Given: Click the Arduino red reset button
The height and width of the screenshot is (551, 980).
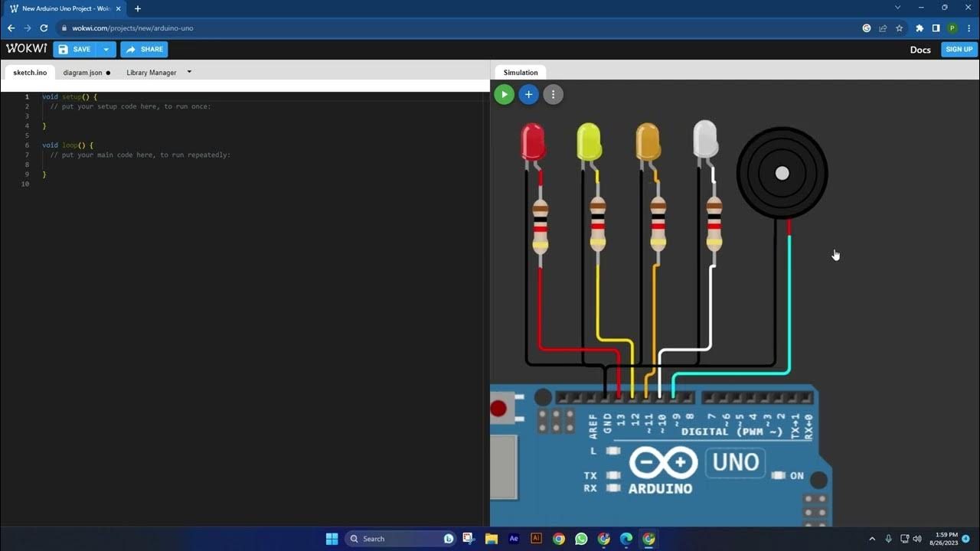Looking at the screenshot, I should click(498, 409).
